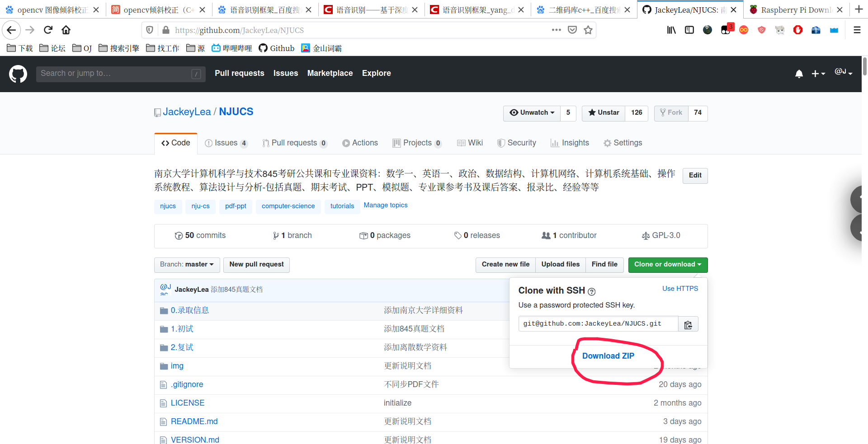Open the Branch: master dropdown

click(x=187, y=265)
